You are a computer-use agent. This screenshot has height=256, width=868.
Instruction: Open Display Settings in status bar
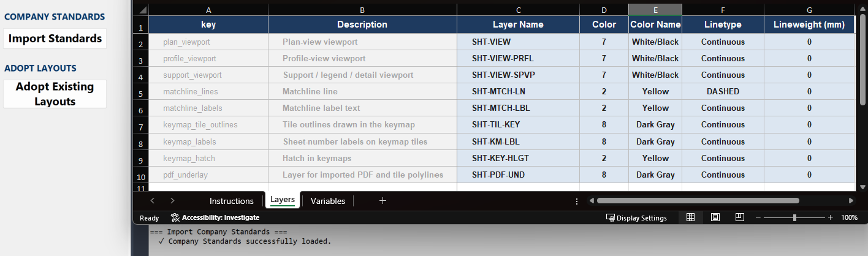click(x=636, y=218)
